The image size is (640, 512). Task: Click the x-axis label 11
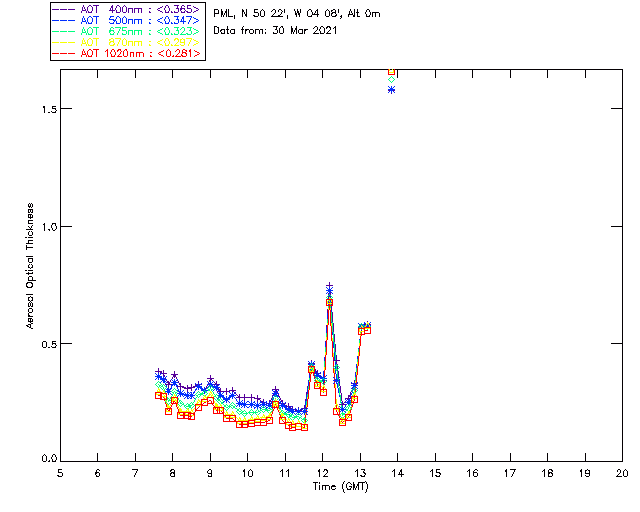[x=285, y=473]
